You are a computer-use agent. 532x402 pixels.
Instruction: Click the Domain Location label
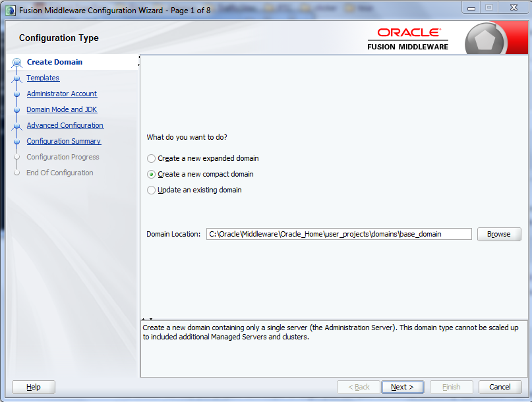point(173,234)
